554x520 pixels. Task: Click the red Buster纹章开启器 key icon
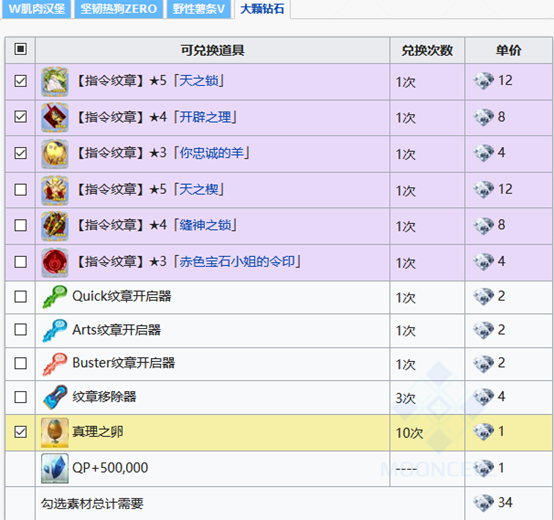[x=55, y=364]
